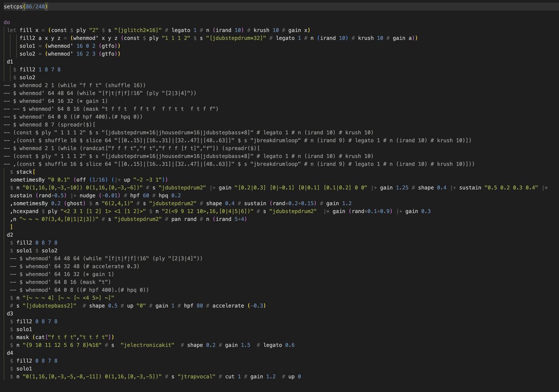Click the do keyword at the top
Image resolution: width=559 pixels, height=392 pixels.
8,22
